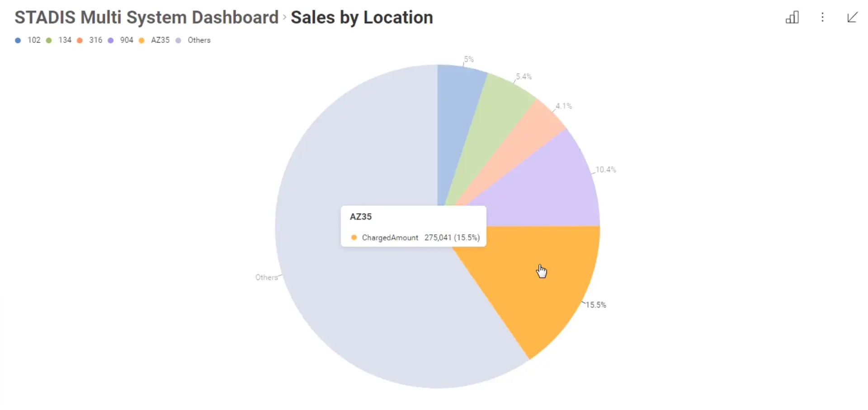Hide the Others series via its legend entry
The width and height of the screenshot is (868, 410).
point(193,40)
